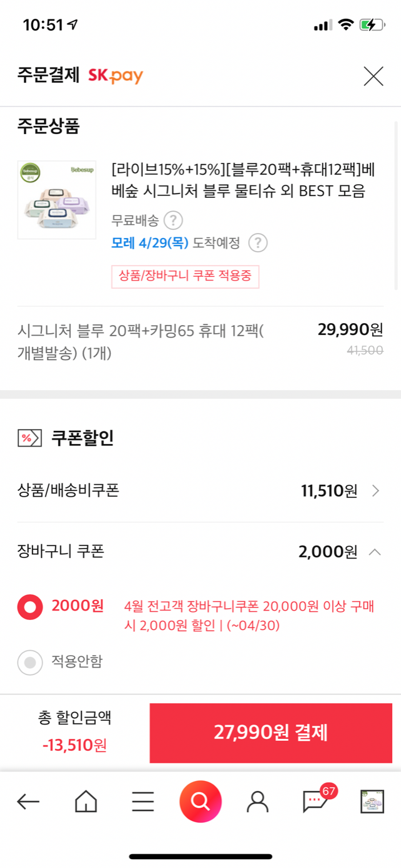Collapse the 장바구니 쿠폰 section

(375, 552)
